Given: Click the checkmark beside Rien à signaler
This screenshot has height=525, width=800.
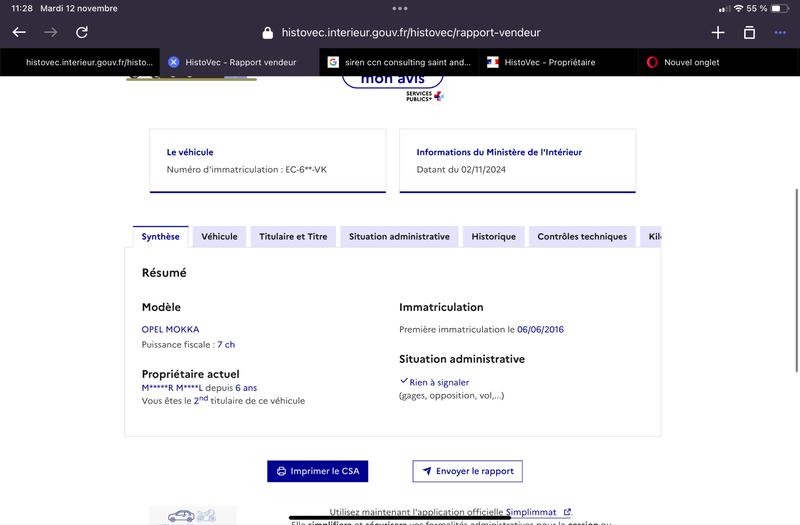Looking at the screenshot, I should [x=404, y=381].
